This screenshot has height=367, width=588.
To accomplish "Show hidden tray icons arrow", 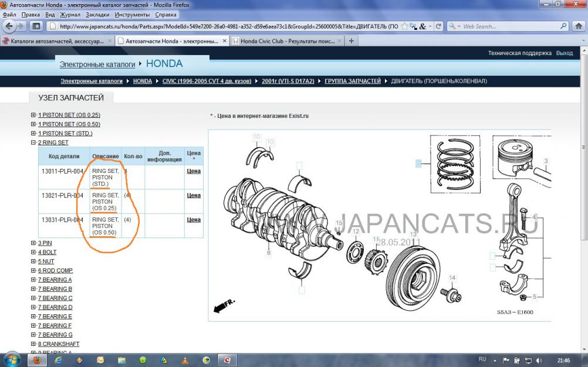I will (495, 361).
